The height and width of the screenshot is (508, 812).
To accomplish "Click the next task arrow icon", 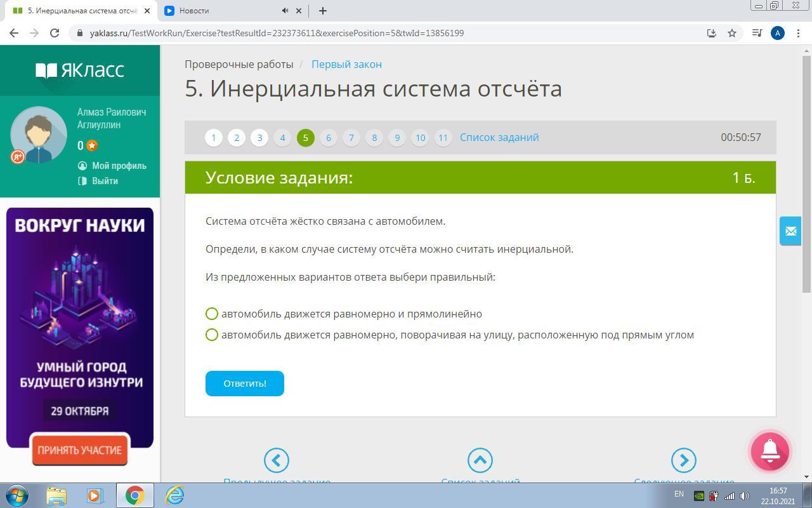I will [x=683, y=460].
